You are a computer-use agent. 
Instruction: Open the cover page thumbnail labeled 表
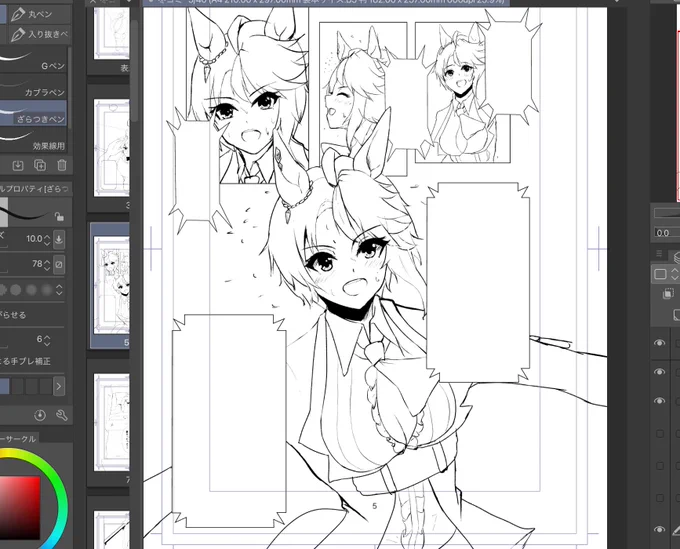pos(111,33)
